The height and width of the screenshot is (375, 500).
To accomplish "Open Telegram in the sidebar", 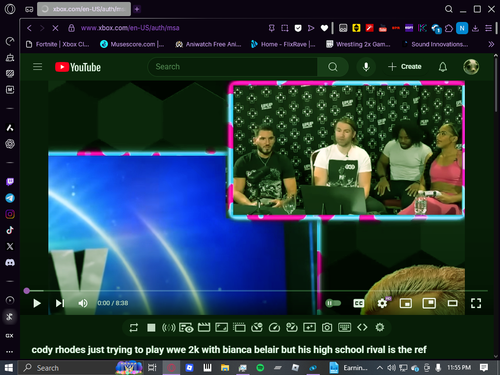I will tap(10, 198).
